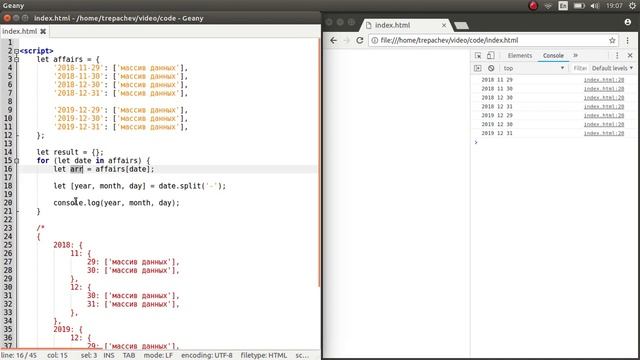Open index.html:20 link for '2018 12 31'

pos(604,107)
